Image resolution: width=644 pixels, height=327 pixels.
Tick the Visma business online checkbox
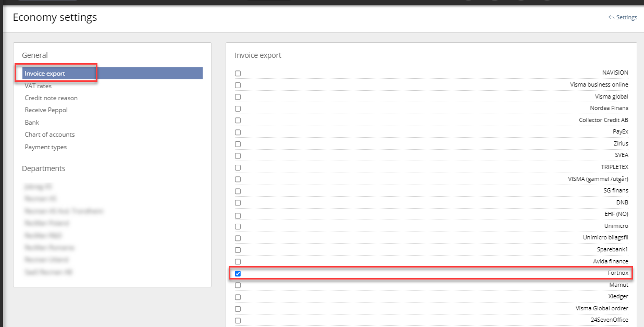(238, 85)
